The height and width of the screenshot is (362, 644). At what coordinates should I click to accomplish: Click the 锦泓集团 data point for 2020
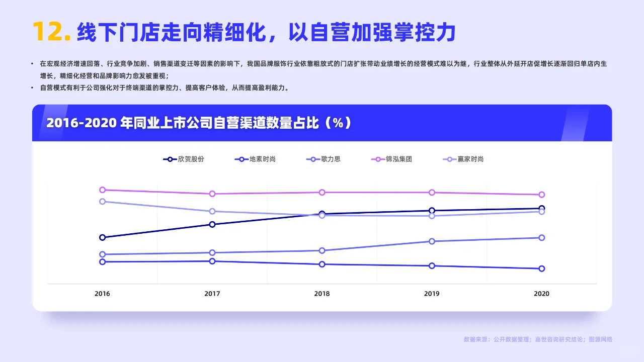click(542, 195)
